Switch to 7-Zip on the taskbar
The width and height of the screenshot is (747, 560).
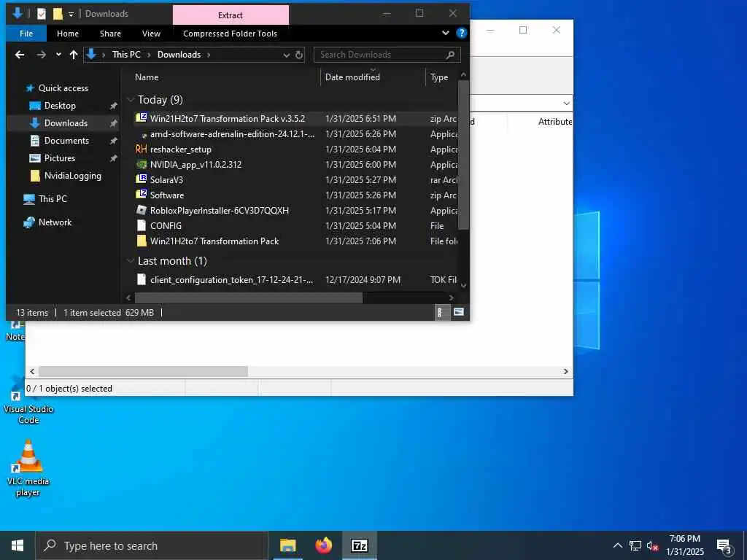point(360,545)
